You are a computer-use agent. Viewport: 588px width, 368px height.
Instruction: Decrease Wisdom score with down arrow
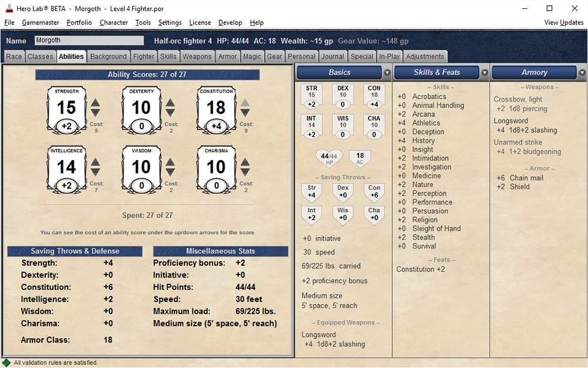coord(171,172)
